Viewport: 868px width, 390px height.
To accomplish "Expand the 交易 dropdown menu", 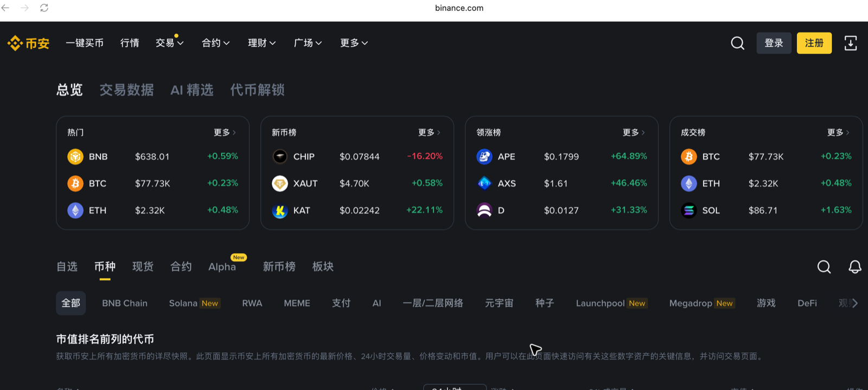I will 169,43.
